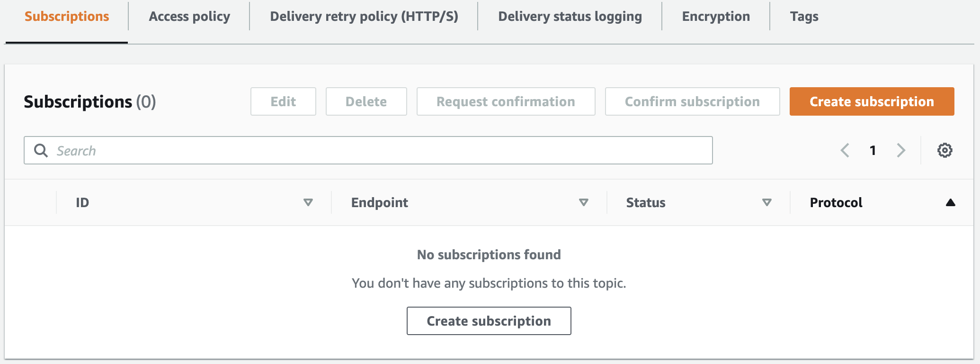The width and height of the screenshot is (980, 364).
Task: Click the search magnifier icon
Action: tap(40, 150)
